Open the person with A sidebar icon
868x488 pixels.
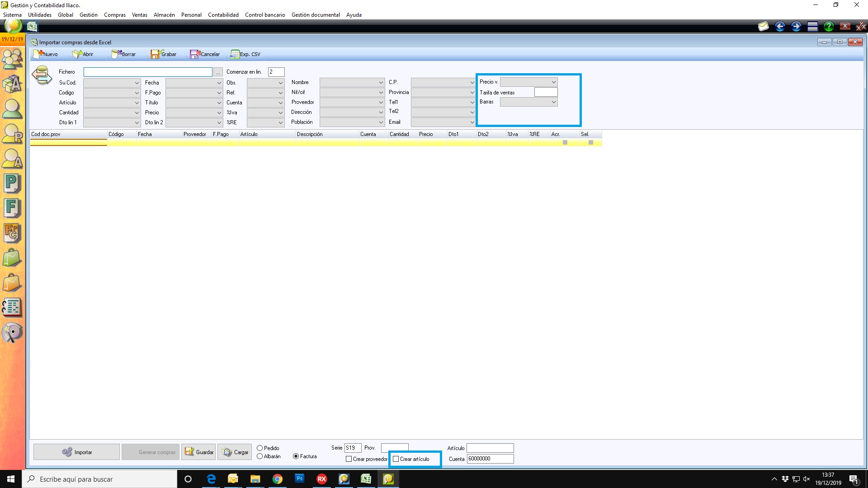coord(12,159)
